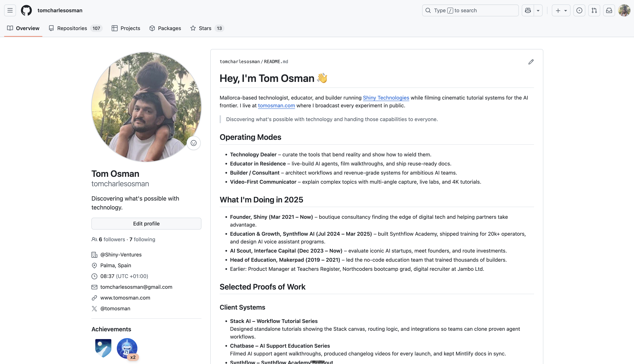This screenshot has height=364, width=634.
Task: Click the GitHub logo
Action: (x=26, y=10)
